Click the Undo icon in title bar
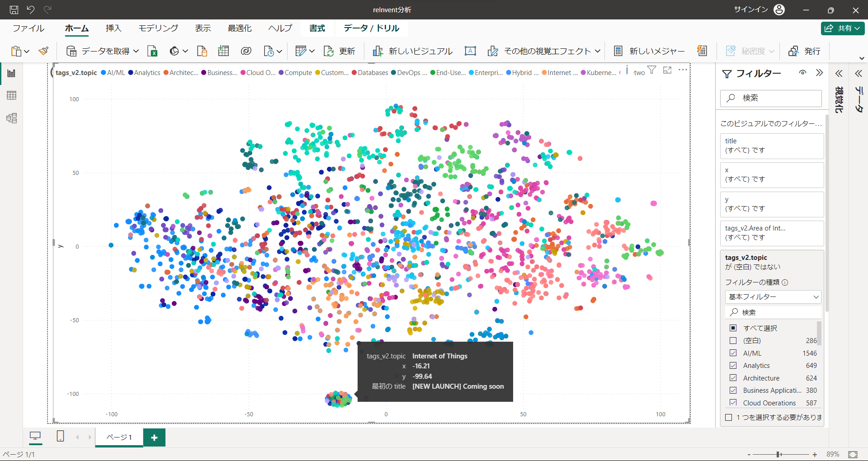Viewport: 868px width, 461px height. pyautogui.click(x=31, y=9)
